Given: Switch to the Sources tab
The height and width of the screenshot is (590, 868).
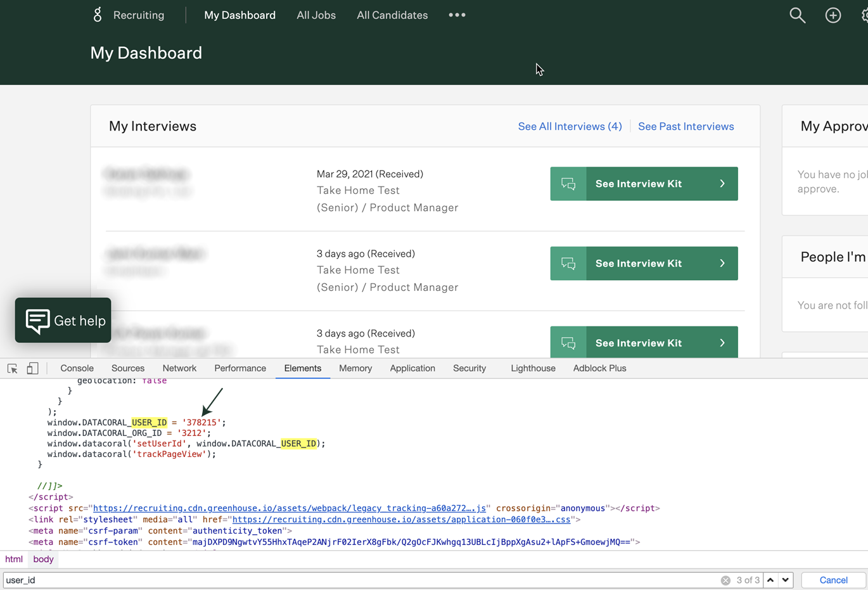Looking at the screenshot, I should point(128,368).
